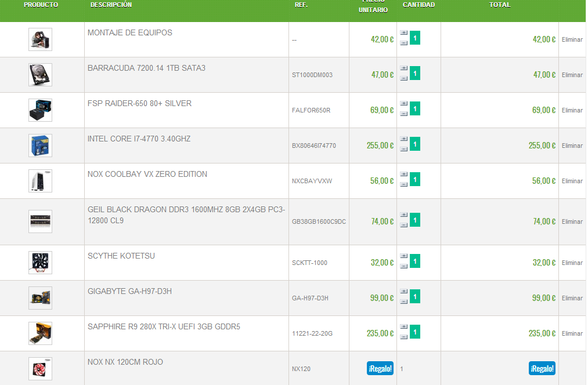Increase Gigabyte GA-H97-D3H quantity
Viewport: 588px width, 385px height.
click(x=403, y=292)
